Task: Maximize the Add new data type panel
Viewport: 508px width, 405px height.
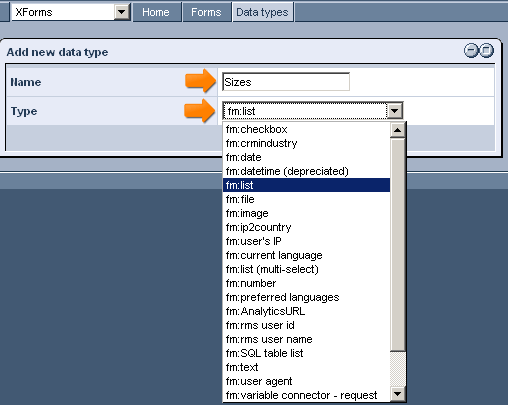Action: point(486,51)
